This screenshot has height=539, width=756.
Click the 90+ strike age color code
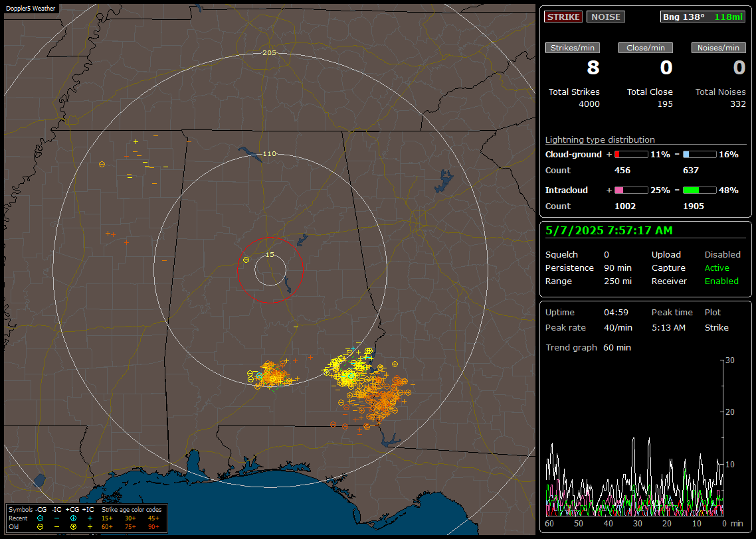(153, 527)
